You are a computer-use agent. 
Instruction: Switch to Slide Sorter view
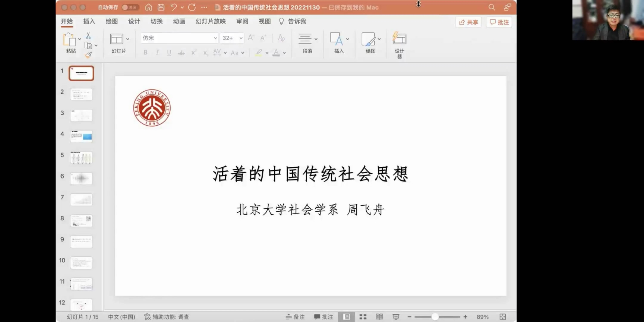(x=363, y=317)
